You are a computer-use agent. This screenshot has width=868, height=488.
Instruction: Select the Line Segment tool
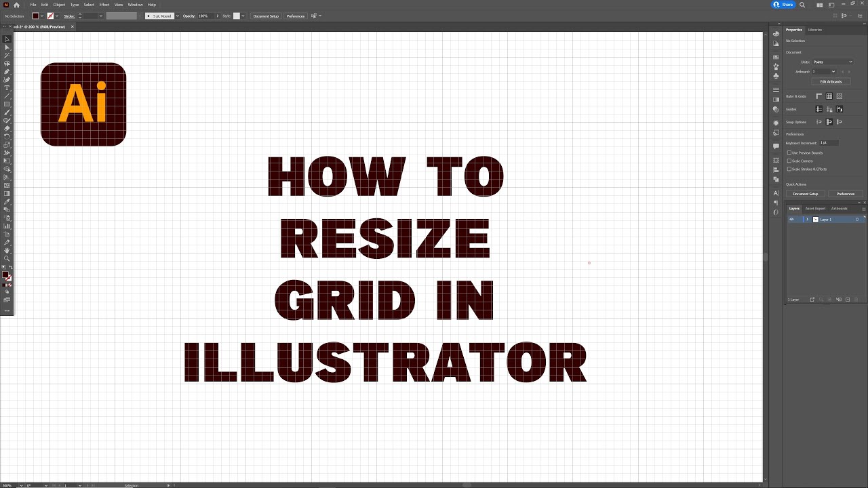7,95
